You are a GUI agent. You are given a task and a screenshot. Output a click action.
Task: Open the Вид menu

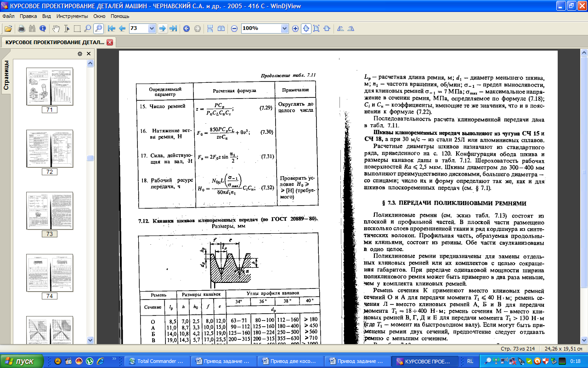click(46, 16)
